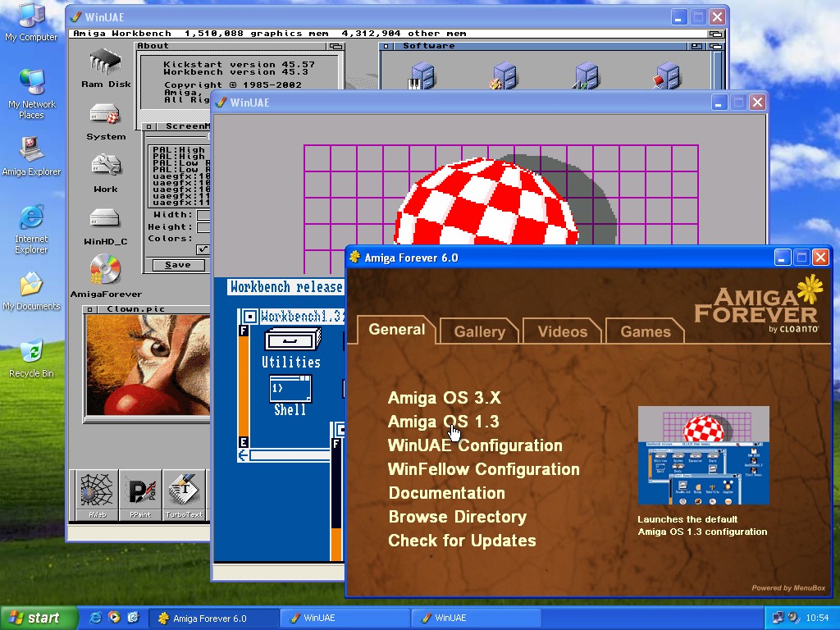Image resolution: width=840 pixels, height=630 pixels.
Task: Close the Clown.pic window via close gadget
Action: click(90, 309)
